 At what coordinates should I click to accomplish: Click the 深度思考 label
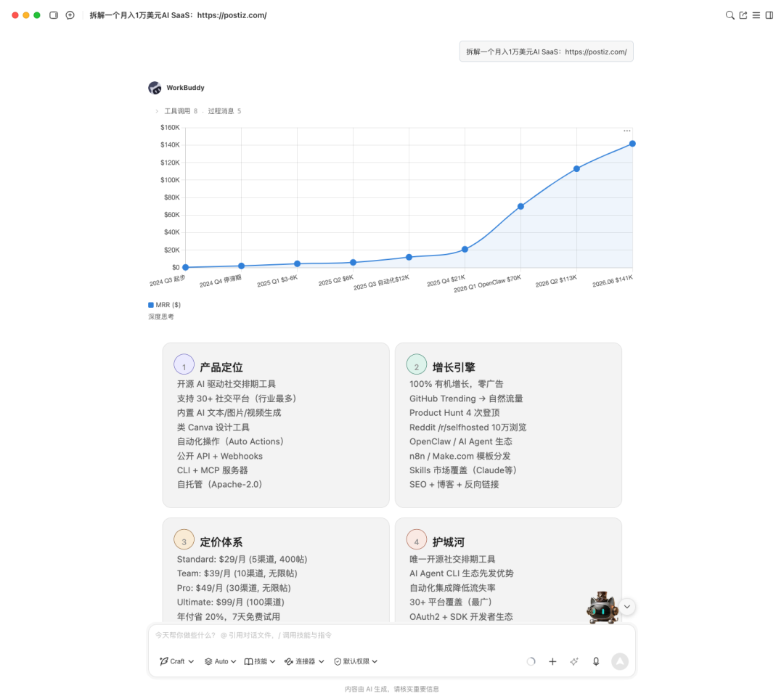[x=161, y=316]
